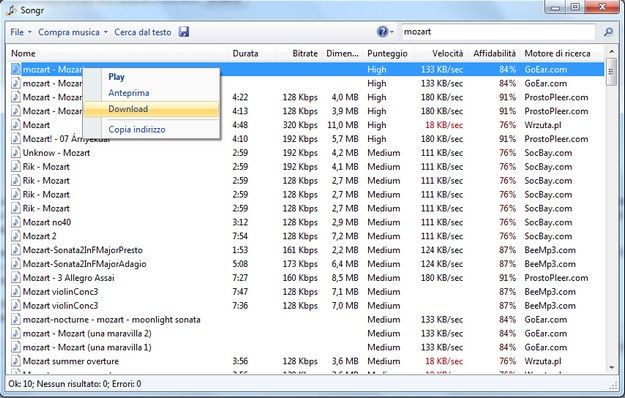The width and height of the screenshot is (625, 398).
Task: Sort by Motore di ricerca column header
Action: click(562, 53)
